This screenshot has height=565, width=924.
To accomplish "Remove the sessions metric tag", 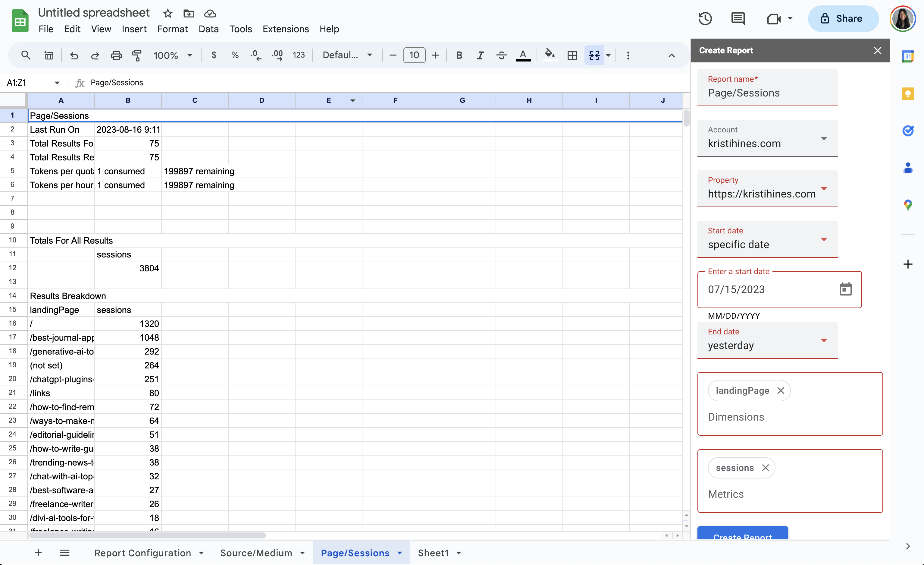I will pyautogui.click(x=765, y=468).
